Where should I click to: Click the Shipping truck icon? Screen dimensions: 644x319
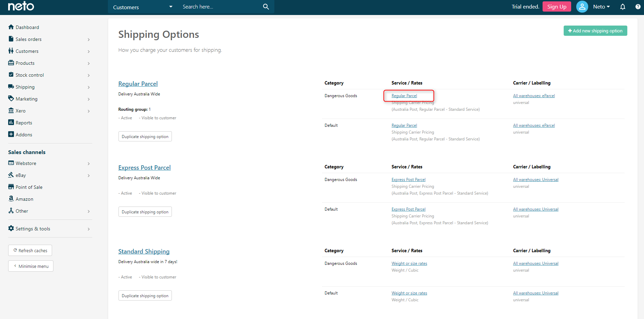11,87
